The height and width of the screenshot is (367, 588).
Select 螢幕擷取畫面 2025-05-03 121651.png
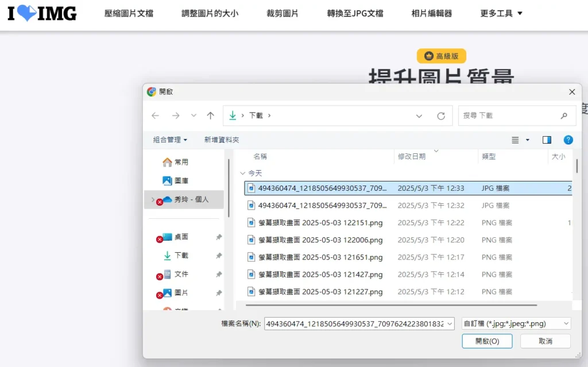(408, 257)
